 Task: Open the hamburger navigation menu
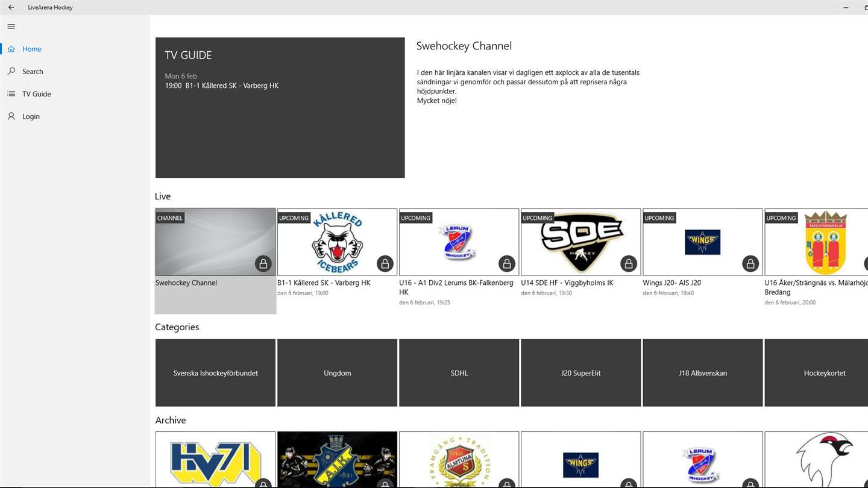point(11,27)
